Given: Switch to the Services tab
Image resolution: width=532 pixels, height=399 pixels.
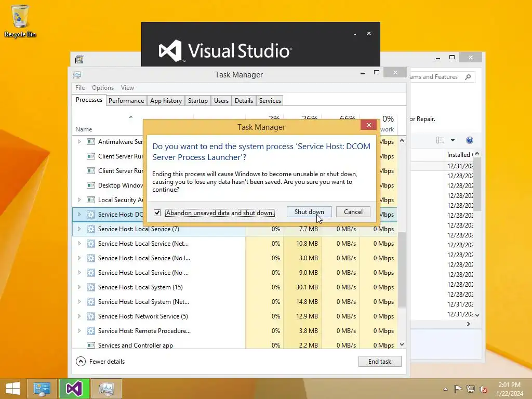Looking at the screenshot, I should [x=270, y=101].
